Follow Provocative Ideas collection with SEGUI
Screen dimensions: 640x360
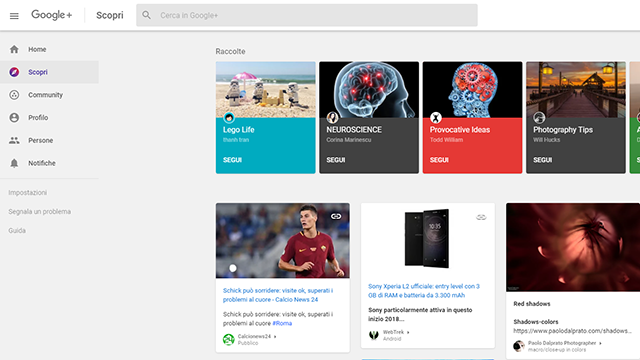click(x=439, y=160)
